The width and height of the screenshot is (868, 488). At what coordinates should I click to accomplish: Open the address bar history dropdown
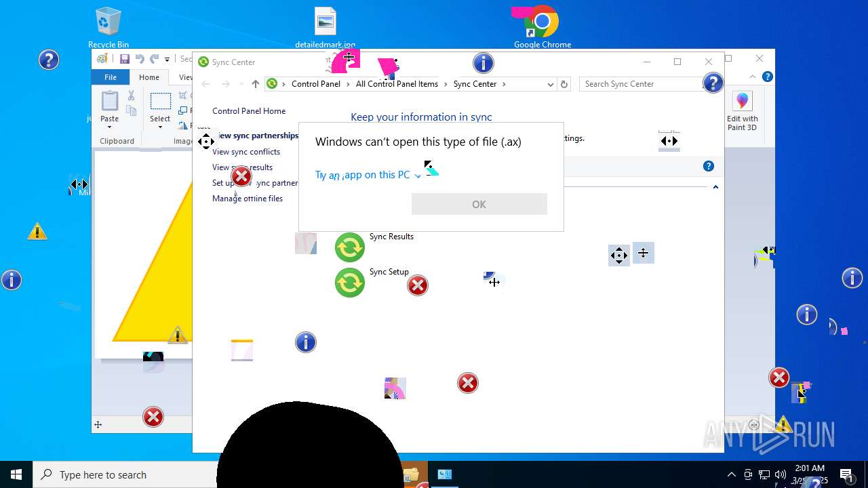[550, 84]
